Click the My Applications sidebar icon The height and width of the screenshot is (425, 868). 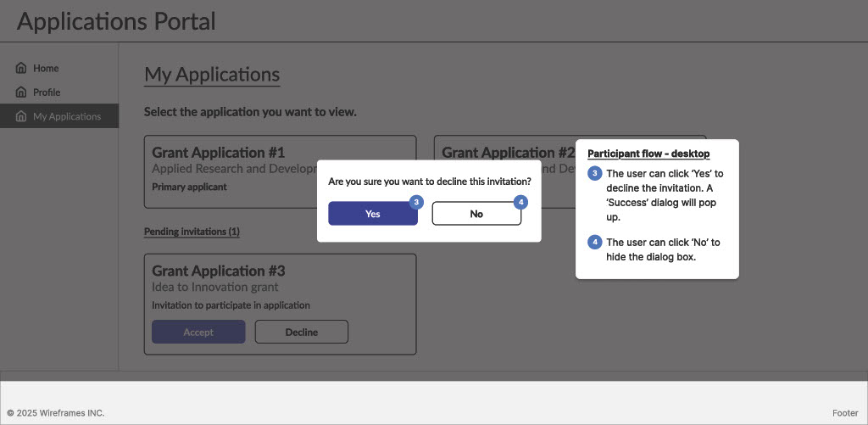pyautogui.click(x=21, y=116)
